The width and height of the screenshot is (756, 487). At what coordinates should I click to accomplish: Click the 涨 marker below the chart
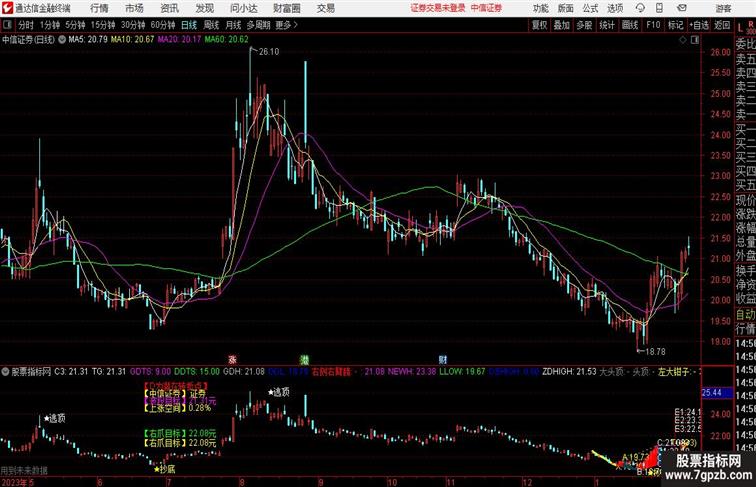(x=232, y=360)
